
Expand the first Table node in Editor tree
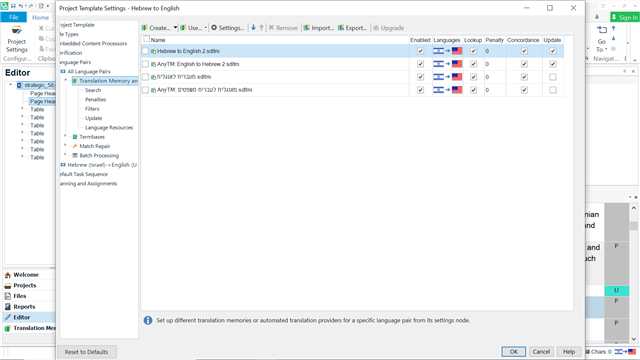coord(22,109)
